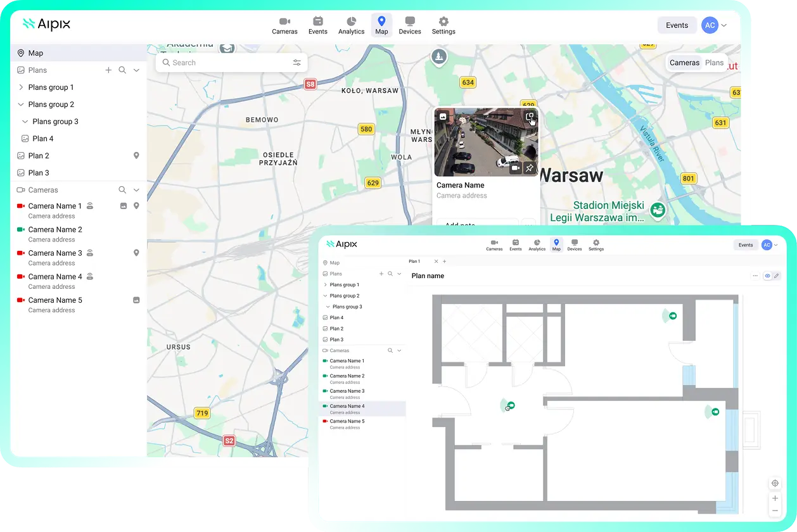Select the video camera icon in camera popup
The height and width of the screenshot is (532, 797).
pos(514,168)
